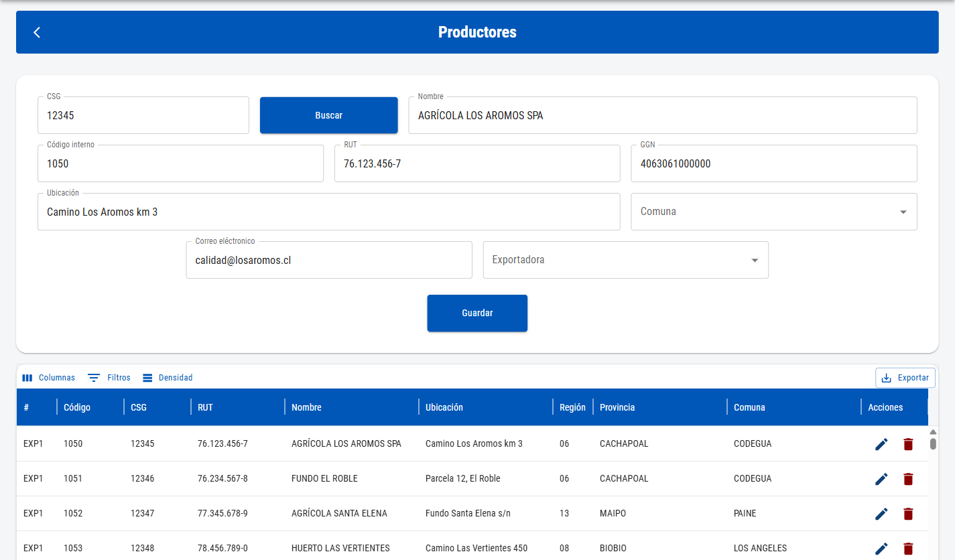Focus the Nombre input field
Viewport: 955px width, 560px height.
pyautogui.click(x=663, y=115)
